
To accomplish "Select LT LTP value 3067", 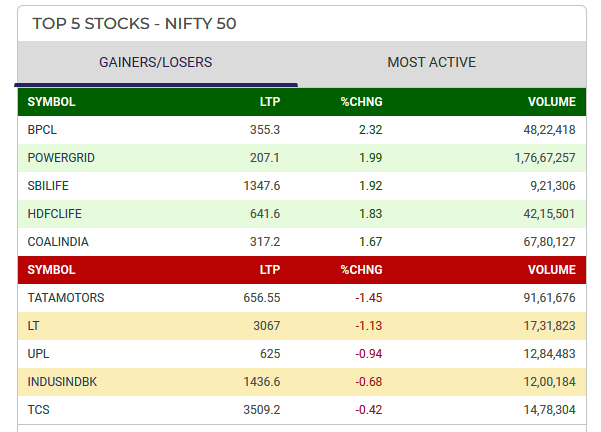I will [267, 326].
